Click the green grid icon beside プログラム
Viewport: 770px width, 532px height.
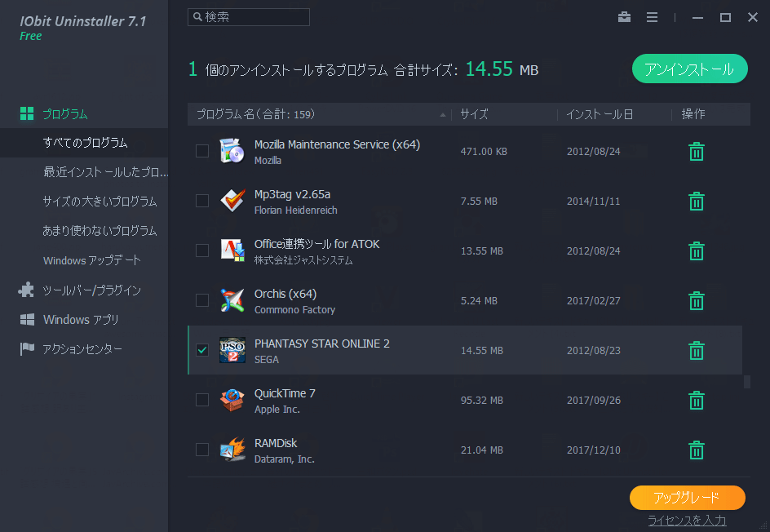tap(27, 113)
